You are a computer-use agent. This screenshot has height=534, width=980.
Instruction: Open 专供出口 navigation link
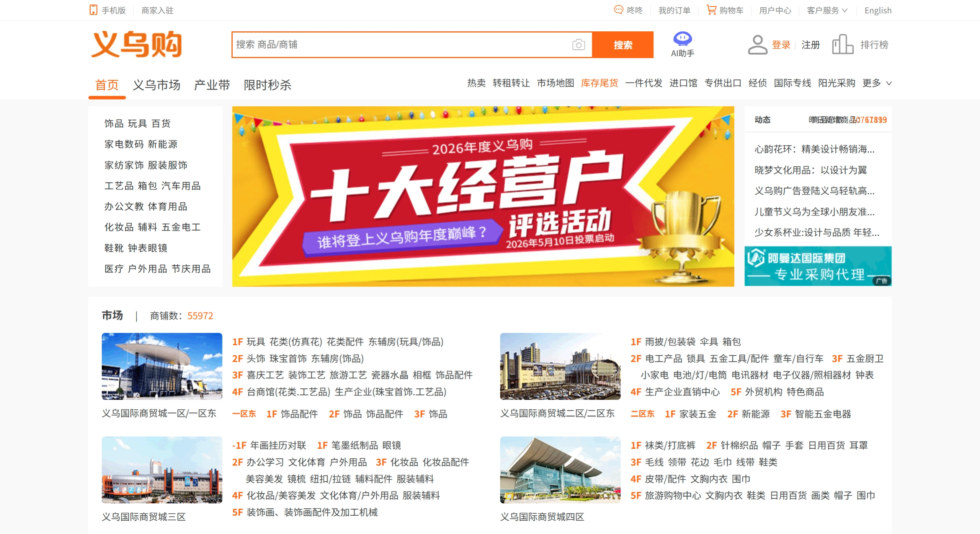723,83
